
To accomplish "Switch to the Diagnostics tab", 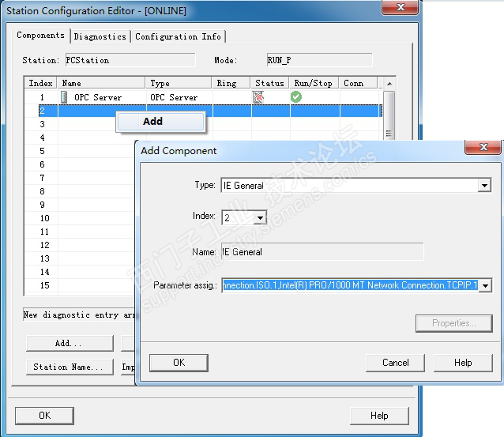I will pyautogui.click(x=100, y=36).
